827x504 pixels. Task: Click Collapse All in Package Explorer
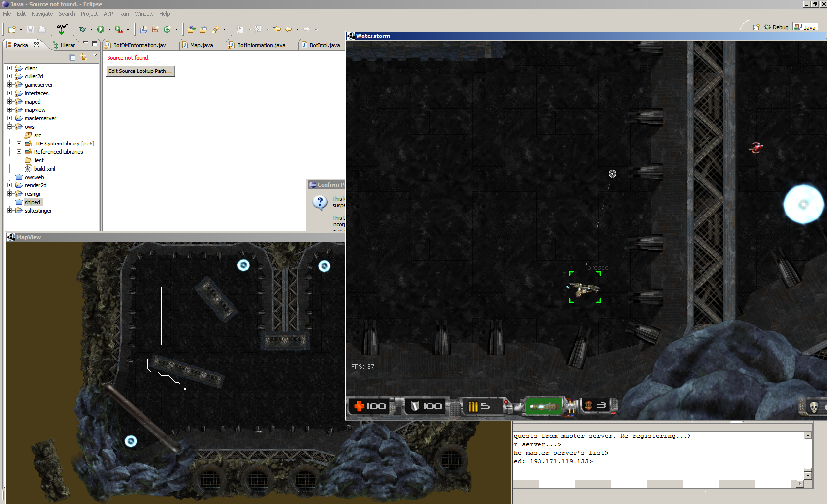pyautogui.click(x=72, y=57)
